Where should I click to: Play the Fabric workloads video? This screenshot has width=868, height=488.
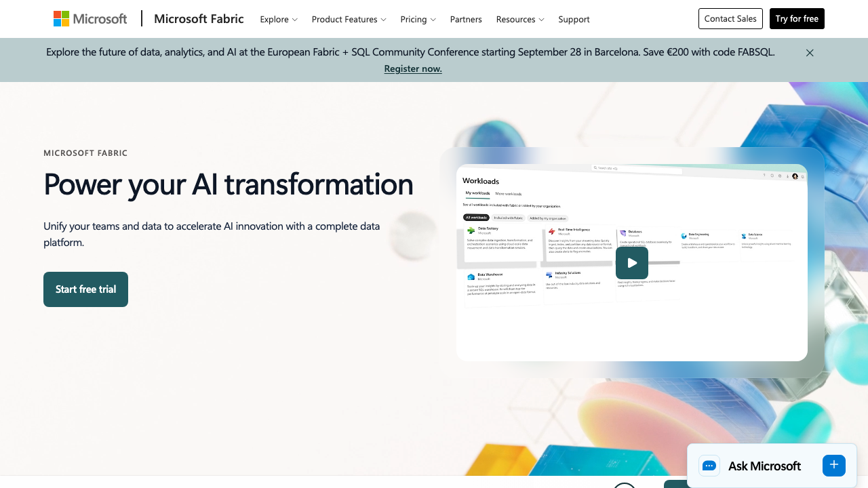(632, 263)
